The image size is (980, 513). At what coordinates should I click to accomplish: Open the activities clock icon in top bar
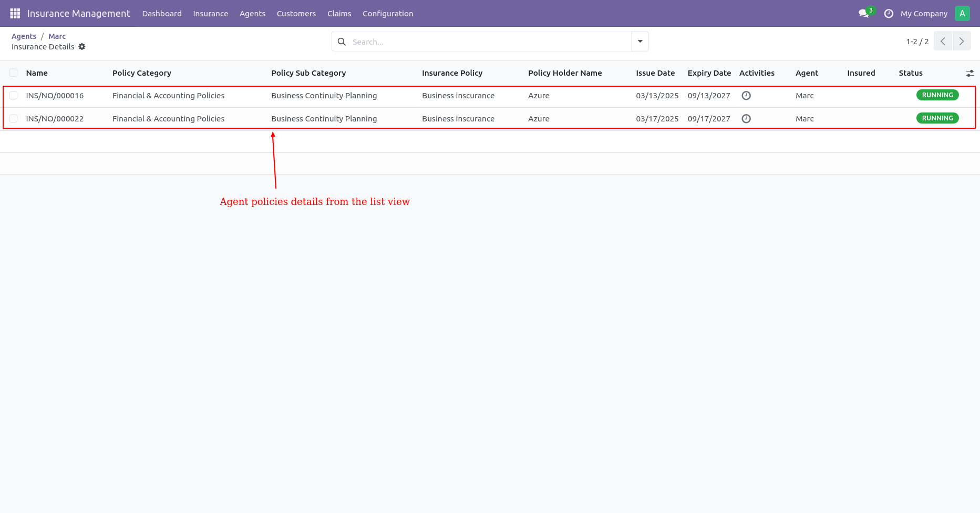tap(889, 14)
